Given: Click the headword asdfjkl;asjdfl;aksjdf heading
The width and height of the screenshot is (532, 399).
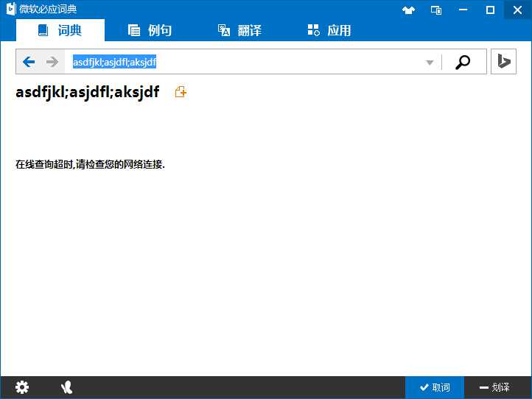Looking at the screenshot, I should 88,92.
